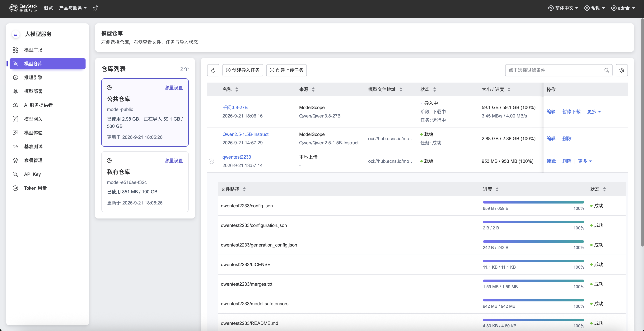The height and width of the screenshot is (331, 644).
Task: Click the EasyStack logo icon
Action: 13,8
